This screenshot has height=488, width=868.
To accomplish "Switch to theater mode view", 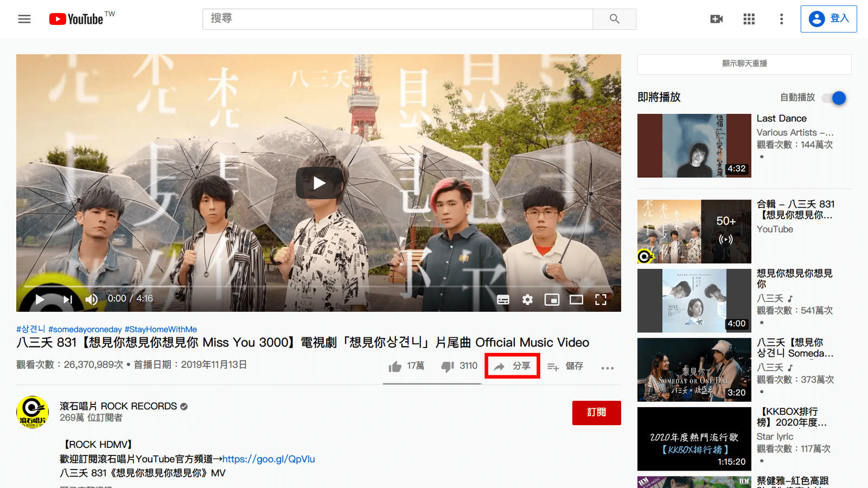I will 576,299.
